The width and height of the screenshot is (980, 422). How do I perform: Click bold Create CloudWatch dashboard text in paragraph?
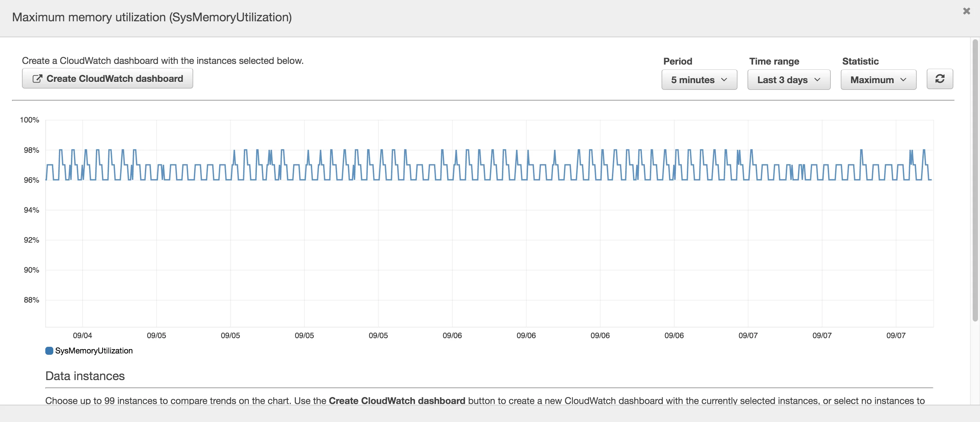tap(396, 400)
